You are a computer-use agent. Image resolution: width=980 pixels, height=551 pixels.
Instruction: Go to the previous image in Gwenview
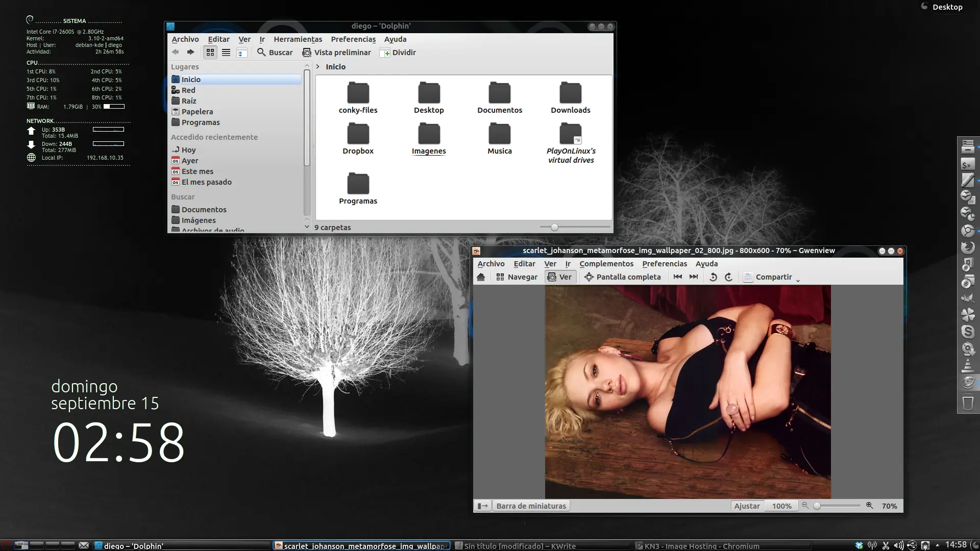tap(678, 277)
